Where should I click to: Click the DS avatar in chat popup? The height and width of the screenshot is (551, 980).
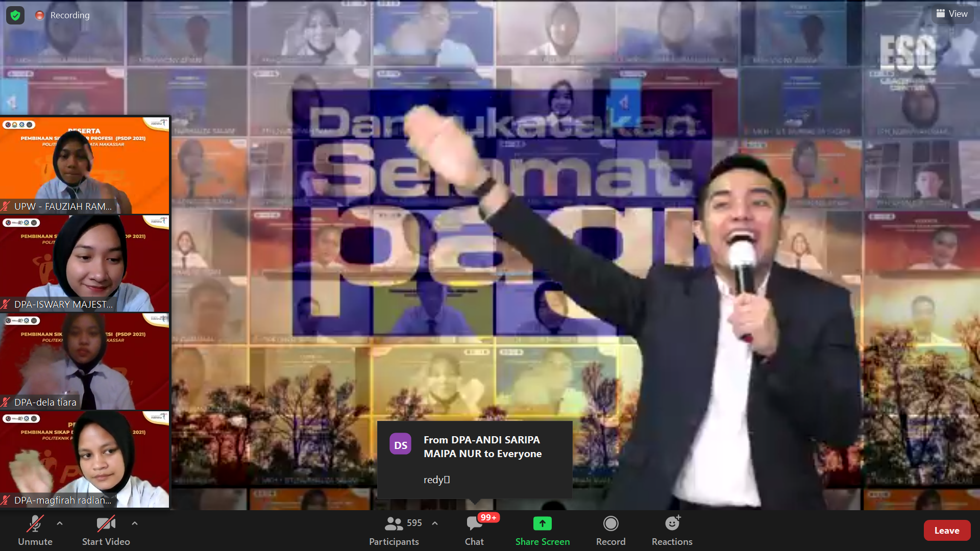401,445
